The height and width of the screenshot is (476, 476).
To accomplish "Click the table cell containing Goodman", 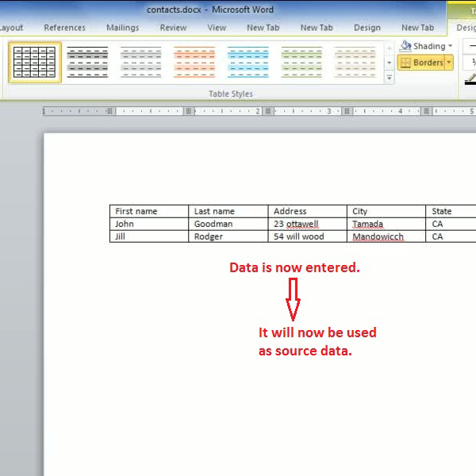I will coord(228,224).
